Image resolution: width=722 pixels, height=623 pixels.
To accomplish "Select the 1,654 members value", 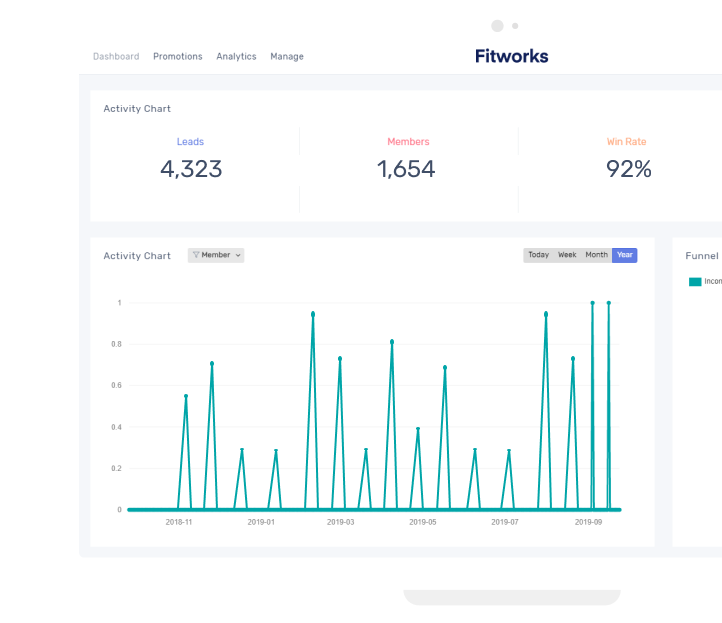I will coord(406,169).
